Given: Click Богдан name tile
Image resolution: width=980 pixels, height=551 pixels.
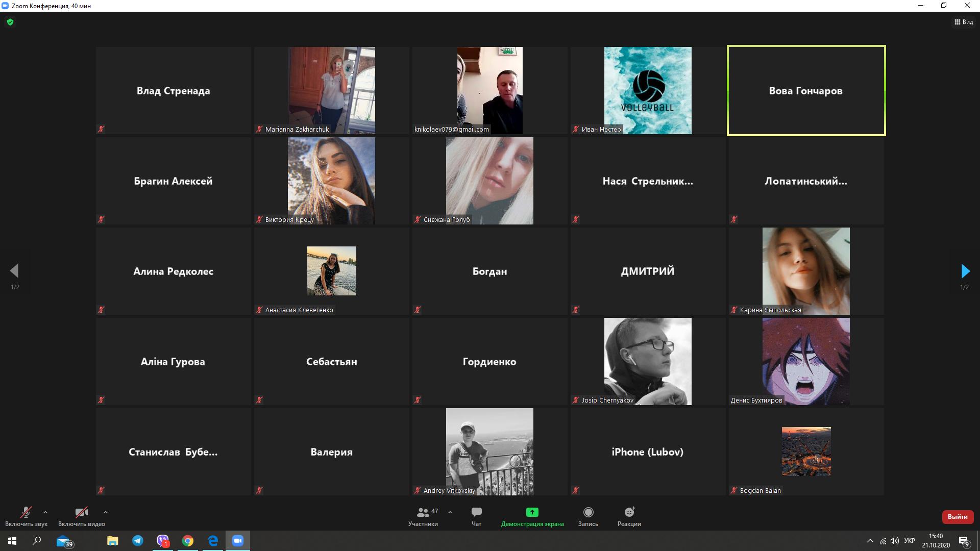Looking at the screenshot, I should coord(489,271).
